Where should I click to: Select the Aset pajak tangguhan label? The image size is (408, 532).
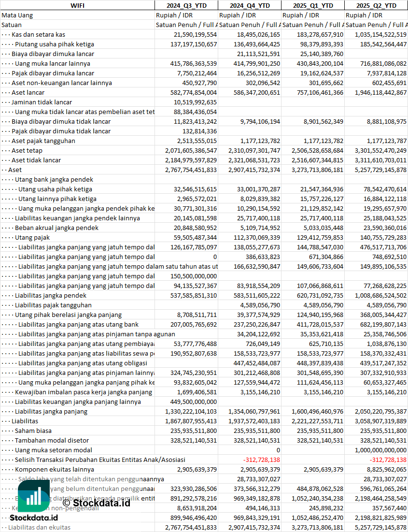click(x=43, y=141)
